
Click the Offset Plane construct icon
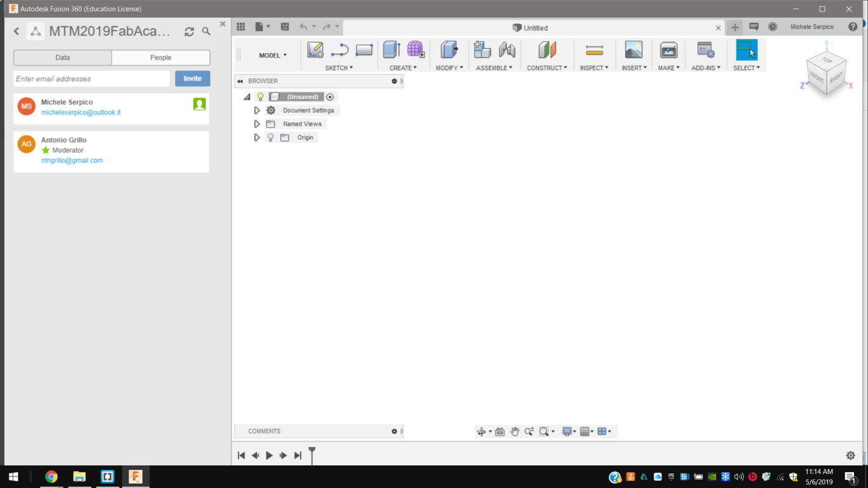pyautogui.click(x=547, y=50)
